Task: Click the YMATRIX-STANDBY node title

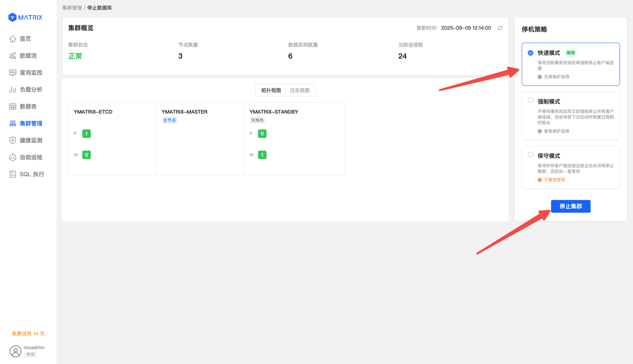Action: pos(274,112)
